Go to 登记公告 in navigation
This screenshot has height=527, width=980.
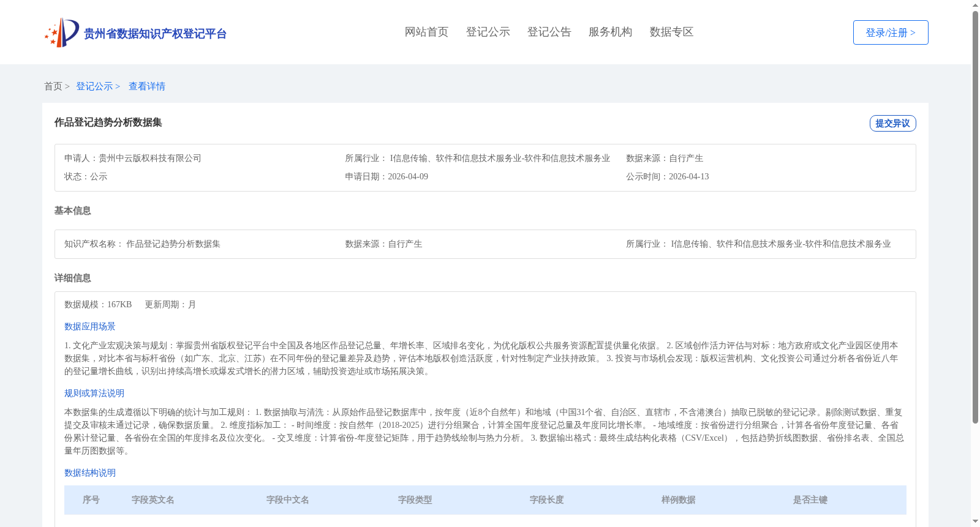pyautogui.click(x=549, y=32)
